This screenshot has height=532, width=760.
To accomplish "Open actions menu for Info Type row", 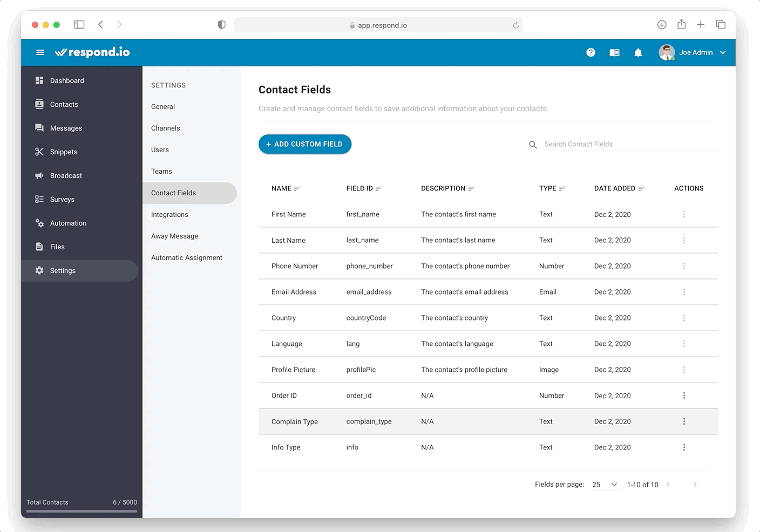I will tap(684, 447).
